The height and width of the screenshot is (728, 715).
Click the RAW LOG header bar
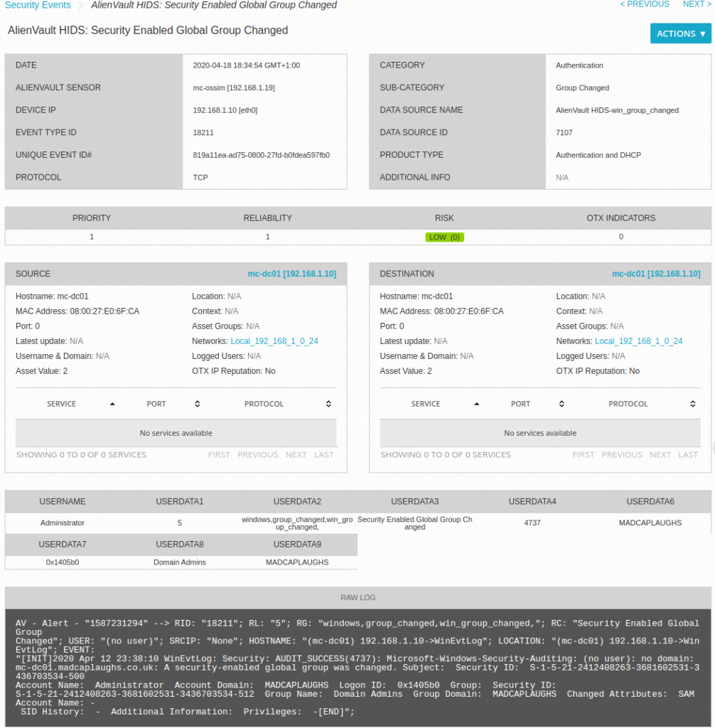[x=357, y=598]
